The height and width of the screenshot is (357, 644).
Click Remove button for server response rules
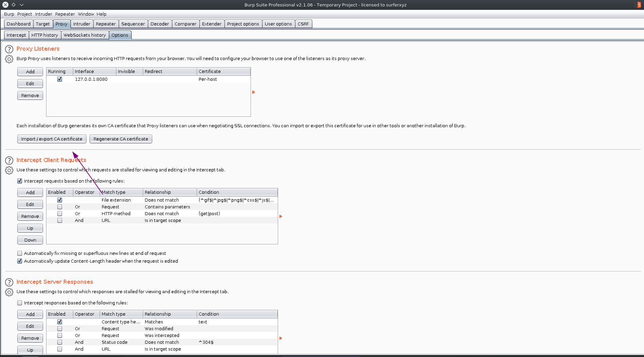tap(30, 338)
